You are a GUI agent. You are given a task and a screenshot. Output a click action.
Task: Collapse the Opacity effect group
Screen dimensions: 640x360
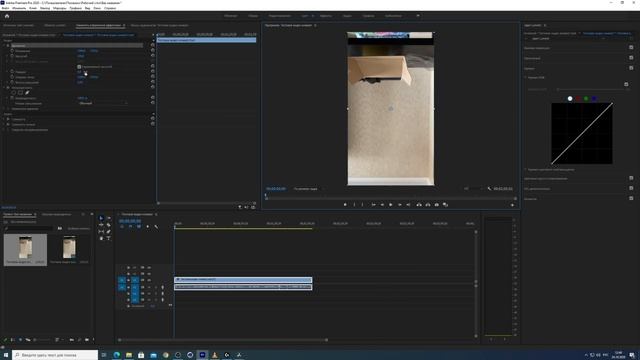(x=4, y=87)
